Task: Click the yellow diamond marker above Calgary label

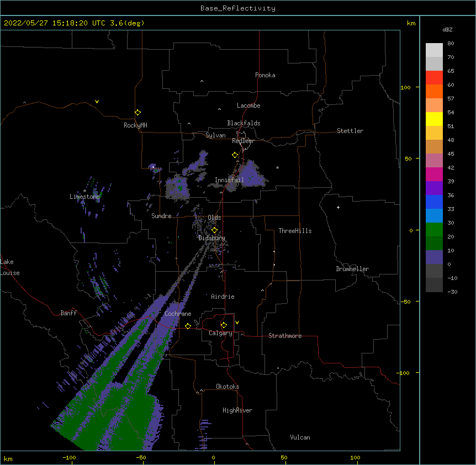Action: pyautogui.click(x=224, y=325)
